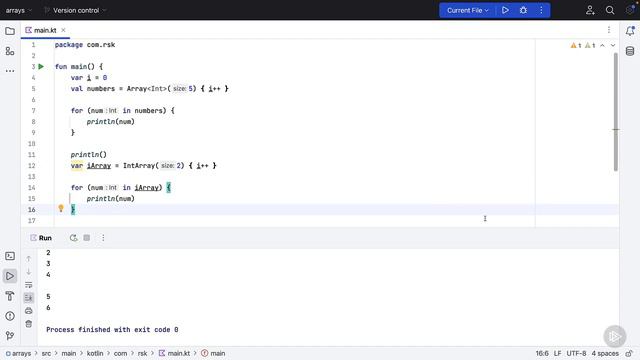Click kotlin in the breadcrumb bar
The height and width of the screenshot is (360, 640).
coord(95,353)
